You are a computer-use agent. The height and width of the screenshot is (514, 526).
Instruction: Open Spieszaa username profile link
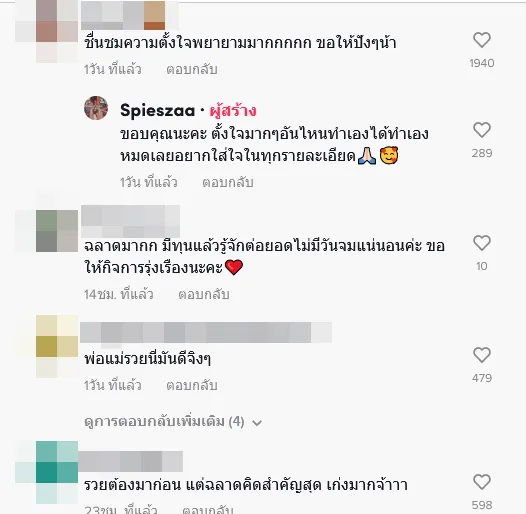(157, 111)
